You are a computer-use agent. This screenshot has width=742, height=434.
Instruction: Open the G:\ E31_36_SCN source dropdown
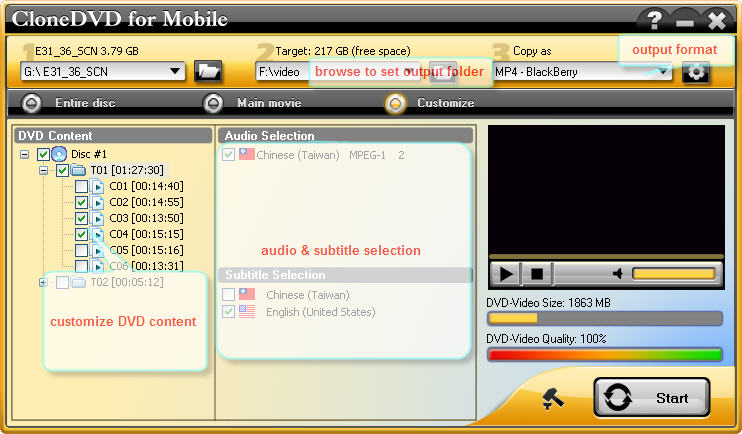pos(175,71)
